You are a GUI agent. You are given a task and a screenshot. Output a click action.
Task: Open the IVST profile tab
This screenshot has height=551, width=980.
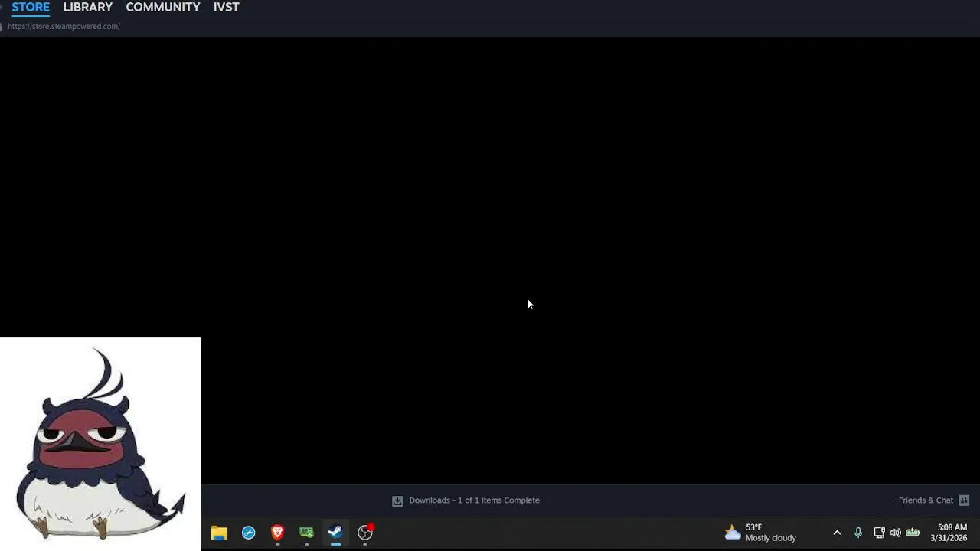(227, 7)
